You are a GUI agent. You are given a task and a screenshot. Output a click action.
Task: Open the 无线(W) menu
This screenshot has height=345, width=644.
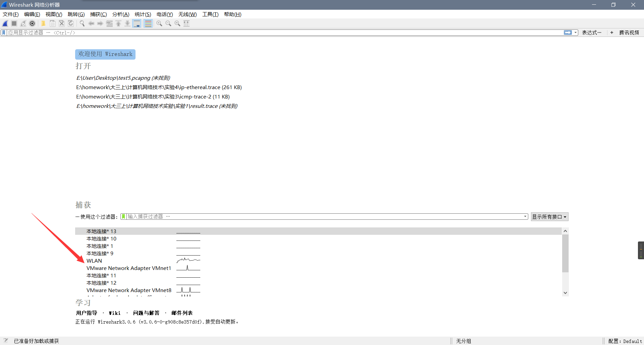click(x=187, y=14)
